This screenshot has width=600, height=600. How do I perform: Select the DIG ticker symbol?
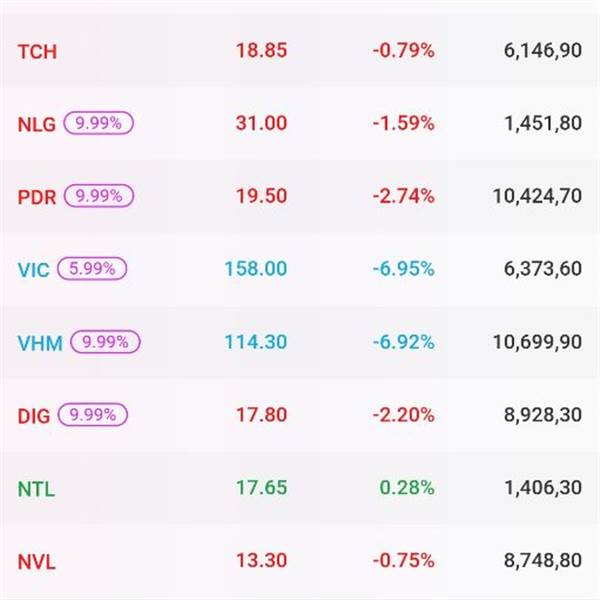point(35,416)
